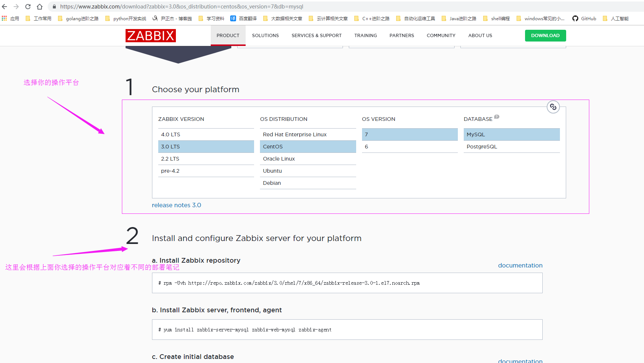The height and width of the screenshot is (363, 644).
Task: Open the PARTNERS menu
Action: tap(402, 36)
